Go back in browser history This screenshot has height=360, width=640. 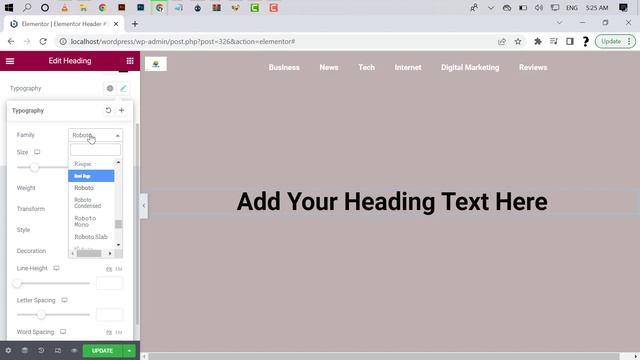(11, 41)
